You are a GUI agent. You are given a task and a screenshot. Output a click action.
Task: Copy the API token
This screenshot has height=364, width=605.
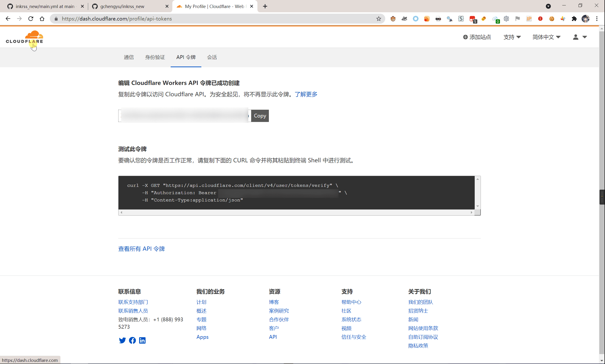260,116
